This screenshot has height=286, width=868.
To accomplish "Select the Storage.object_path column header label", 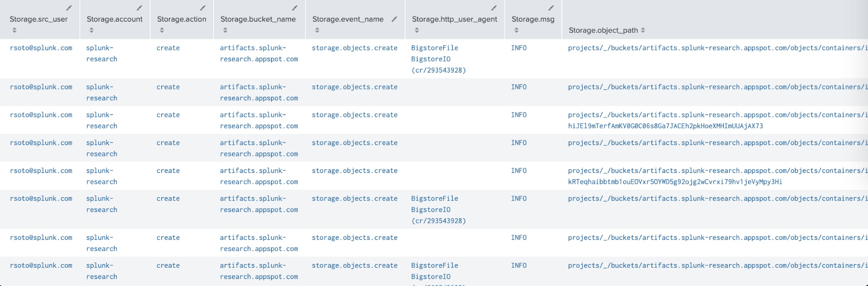I will click(603, 30).
